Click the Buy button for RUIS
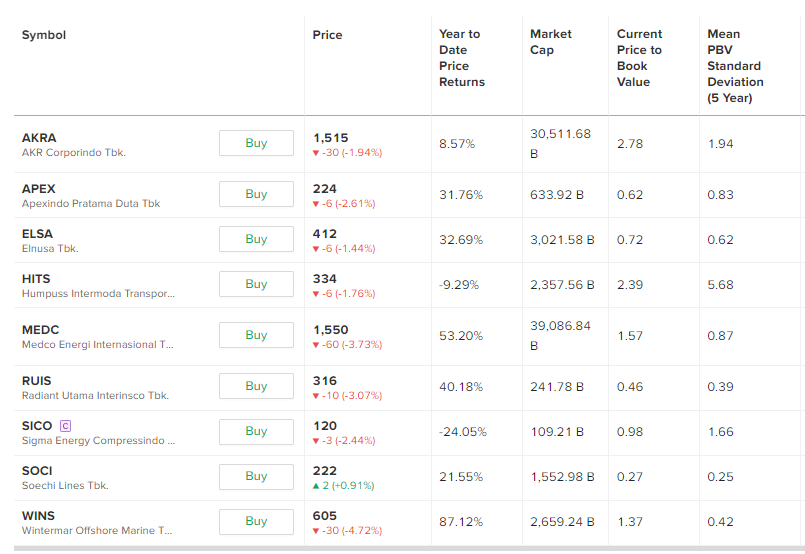Image resolution: width=805 pixels, height=554 pixels. [256, 386]
